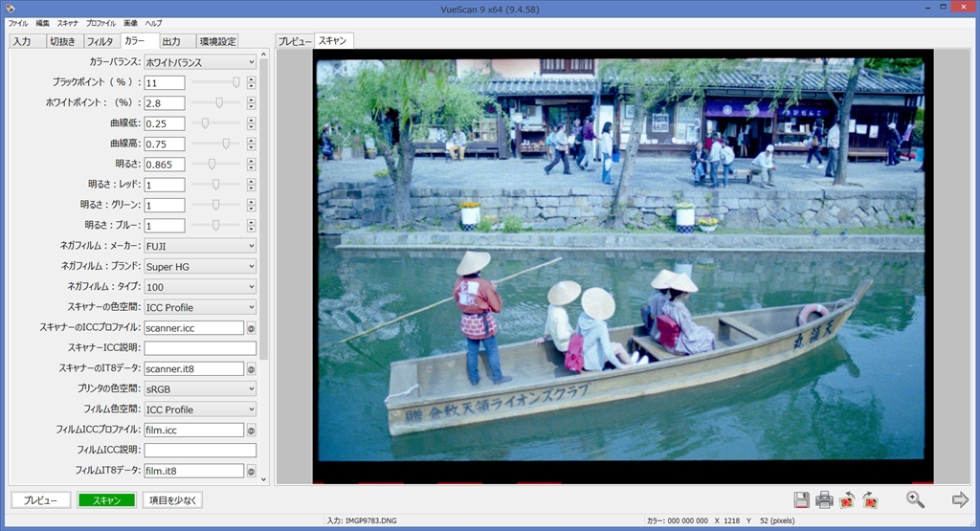This screenshot has height=531, width=980.
Task: Click the save (floppy disk) icon
Action: click(x=801, y=499)
